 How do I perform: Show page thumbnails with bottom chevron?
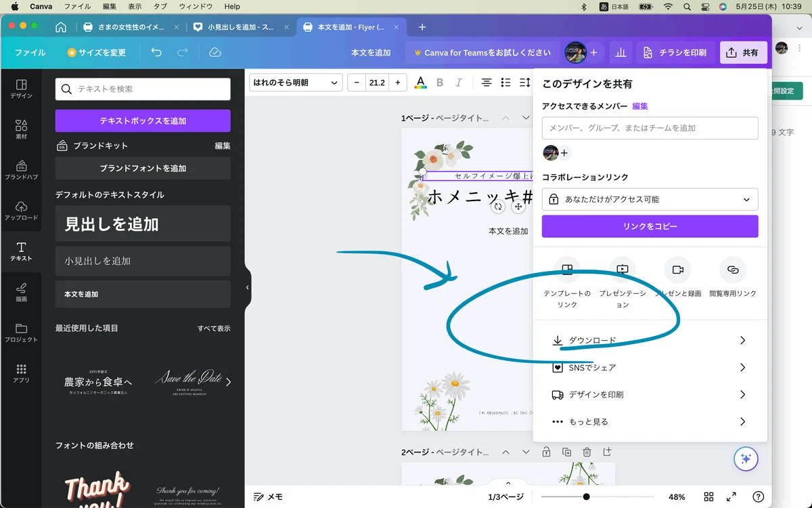(x=508, y=483)
